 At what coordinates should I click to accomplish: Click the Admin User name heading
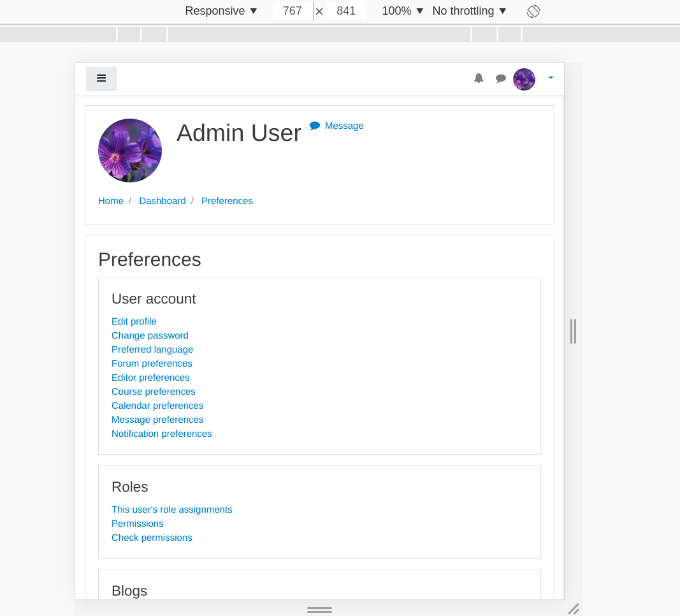238,133
